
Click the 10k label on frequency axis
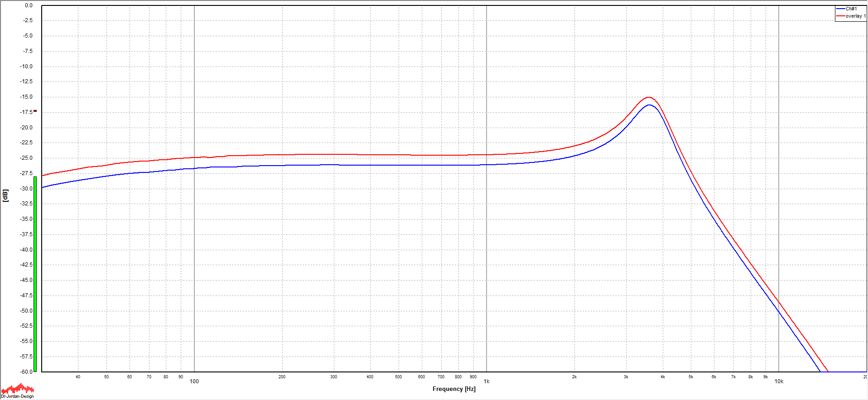click(778, 381)
